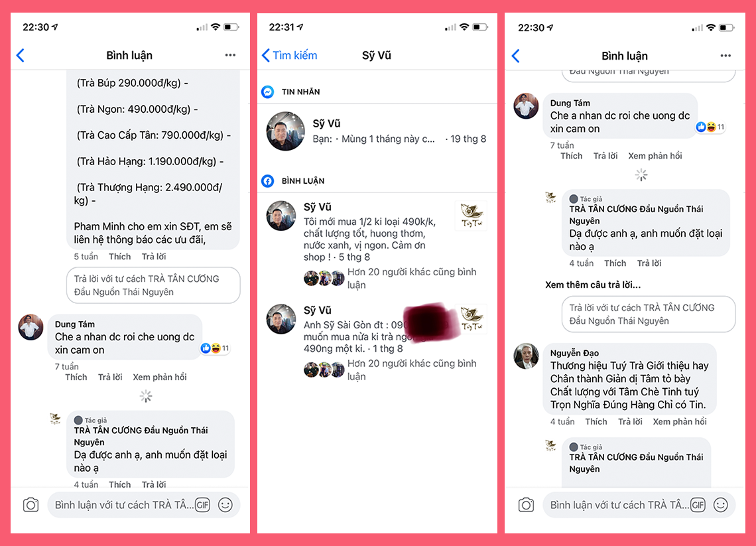This screenshot has height=546, width=756.
Task: Tap Nguyễn Đạo profile picture
Action: click(x=526, y=356)
